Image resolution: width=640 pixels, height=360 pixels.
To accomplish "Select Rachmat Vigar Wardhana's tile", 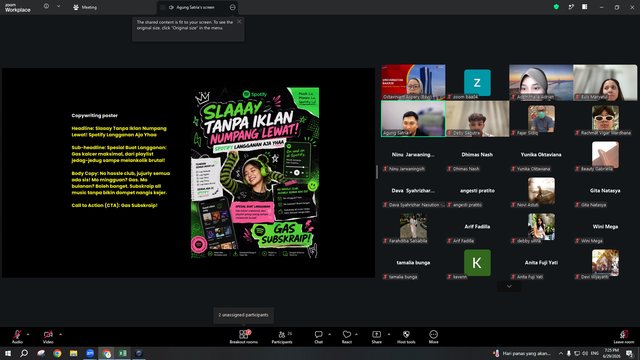I will pyautogui.click(x=605, y=119).
